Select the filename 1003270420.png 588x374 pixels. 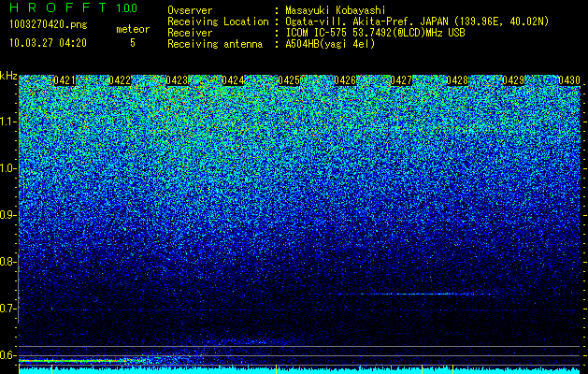pos(49,24)
